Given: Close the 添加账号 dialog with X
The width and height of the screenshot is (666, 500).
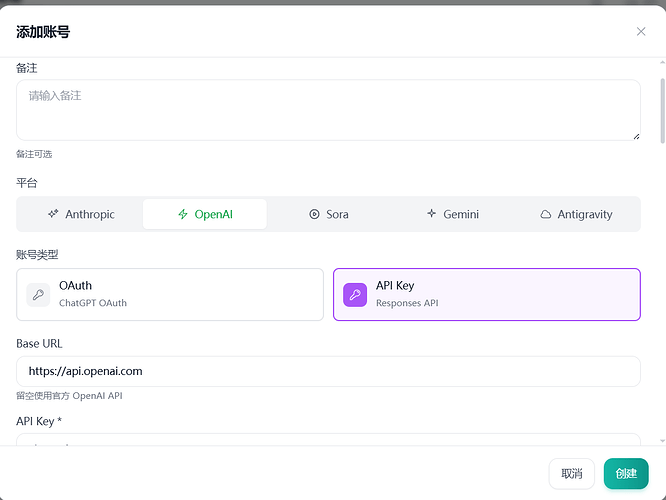Looking at the screenshot, I should click(641, 31).
